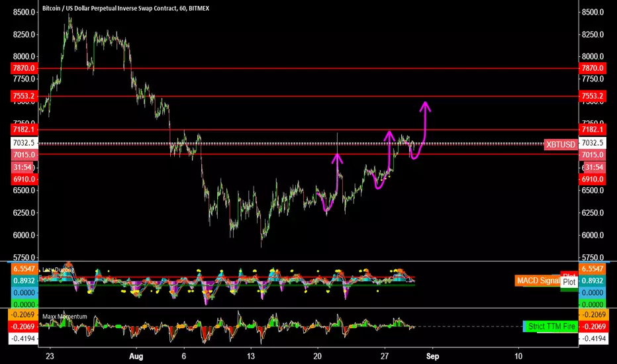The width and height of the screenshot is (617, 364).
Task: Click 6500.0 on the left price scale
Action: pos(24,190)
